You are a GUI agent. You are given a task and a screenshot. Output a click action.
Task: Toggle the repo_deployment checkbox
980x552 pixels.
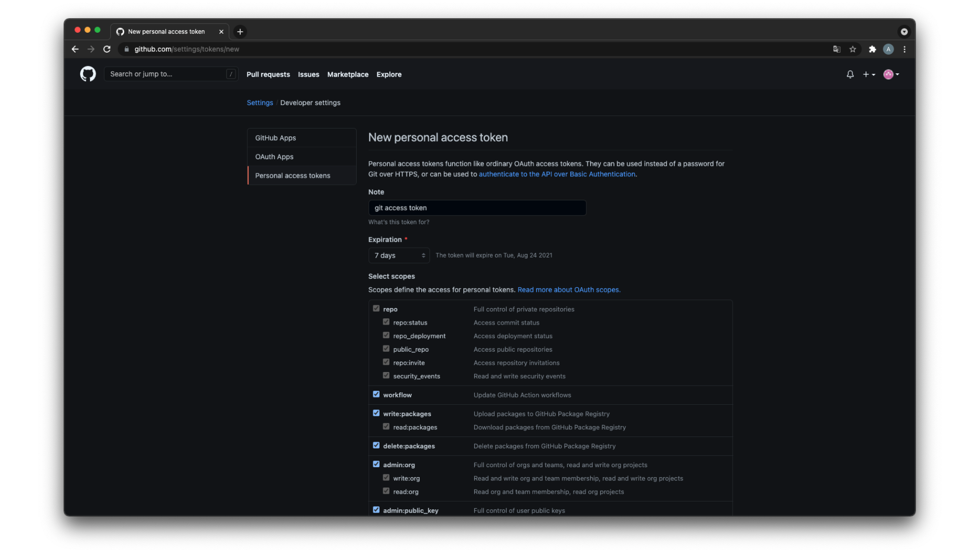tap(386, 336)
